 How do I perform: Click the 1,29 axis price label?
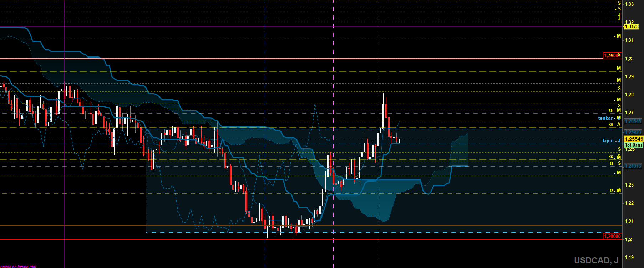629,76
